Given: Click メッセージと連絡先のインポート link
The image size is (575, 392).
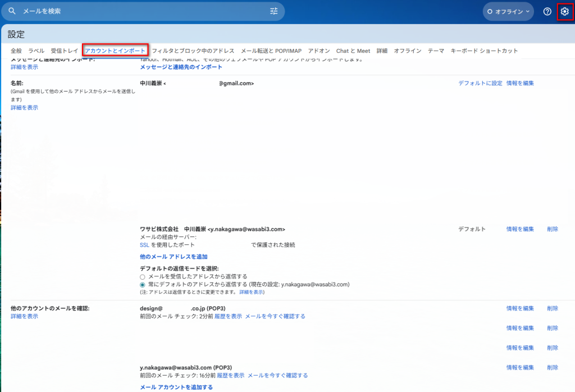Looking at the screenshot, I should pyautogui.click(x=181, y=67).
